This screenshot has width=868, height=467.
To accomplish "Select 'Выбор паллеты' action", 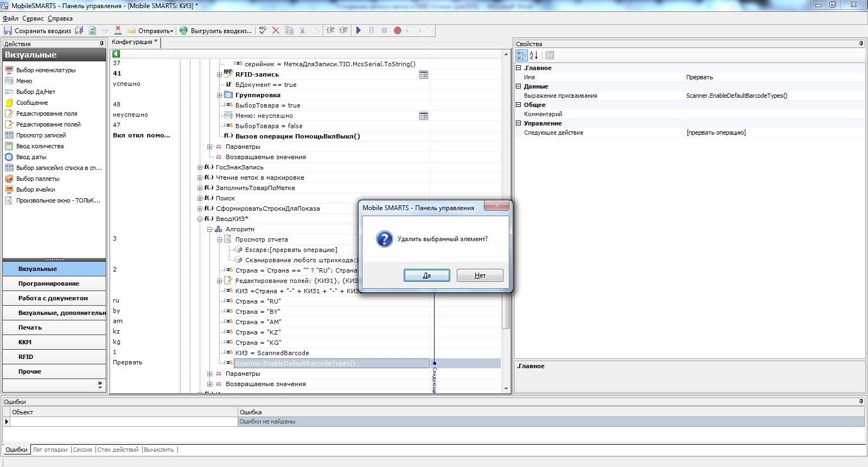I will [x=37, y=179].
